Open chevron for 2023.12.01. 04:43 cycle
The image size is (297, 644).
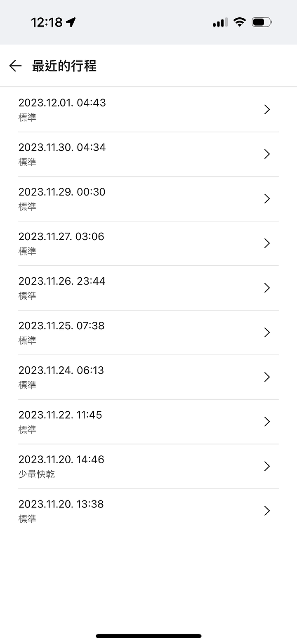click(267, 109)
